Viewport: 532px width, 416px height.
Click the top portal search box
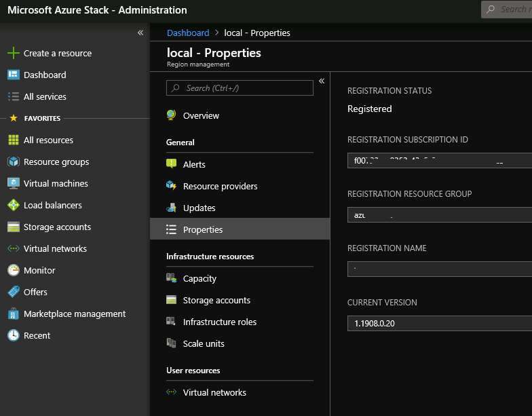pos(506,10)
